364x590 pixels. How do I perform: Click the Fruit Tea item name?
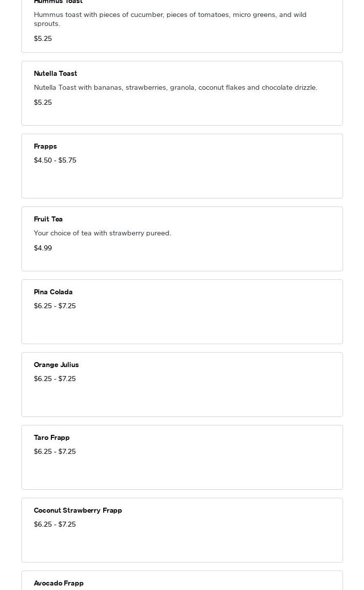pos(48,219)
